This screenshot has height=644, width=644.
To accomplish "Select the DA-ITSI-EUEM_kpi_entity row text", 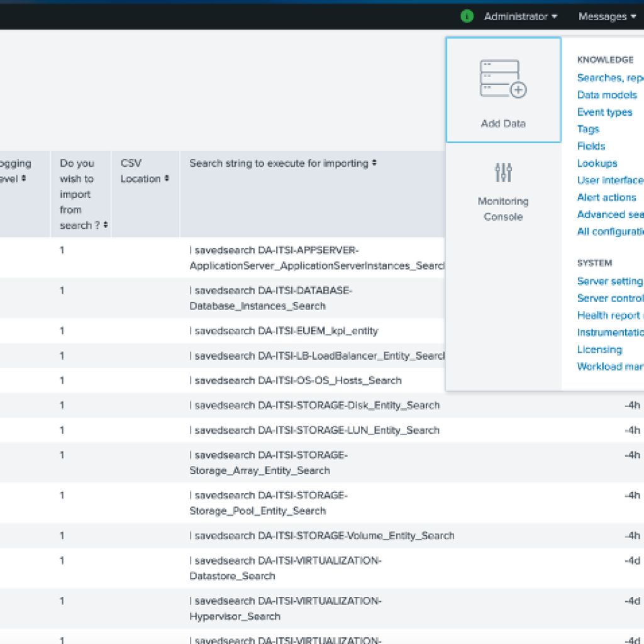I will 284,331.
